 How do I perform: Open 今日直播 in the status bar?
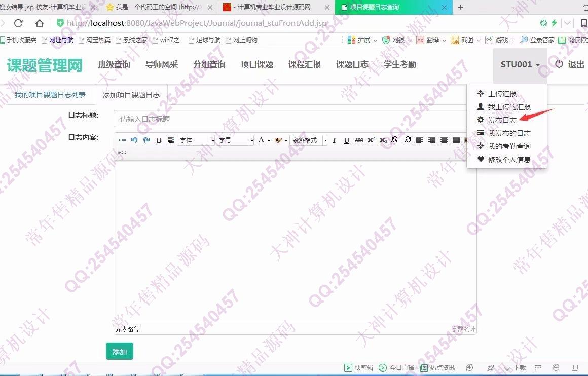[397, 368]
